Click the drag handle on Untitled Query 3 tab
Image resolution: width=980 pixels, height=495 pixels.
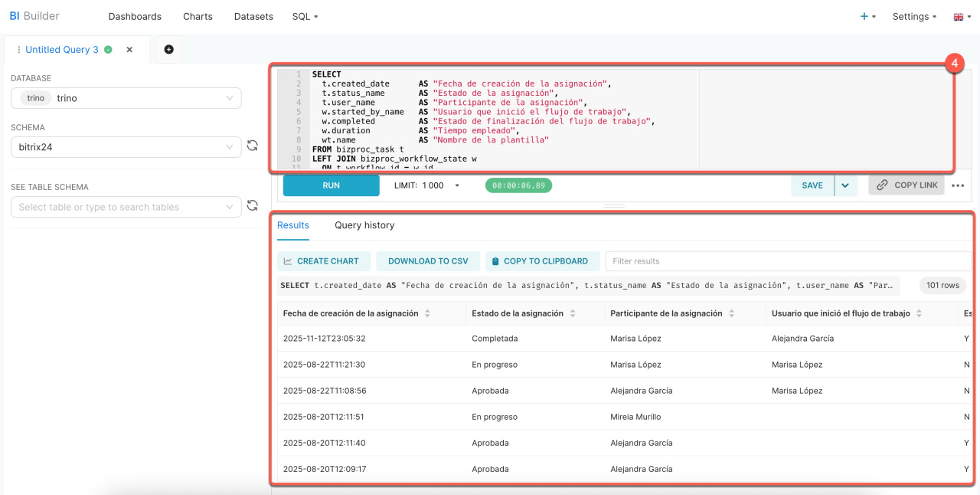point(18,50)
